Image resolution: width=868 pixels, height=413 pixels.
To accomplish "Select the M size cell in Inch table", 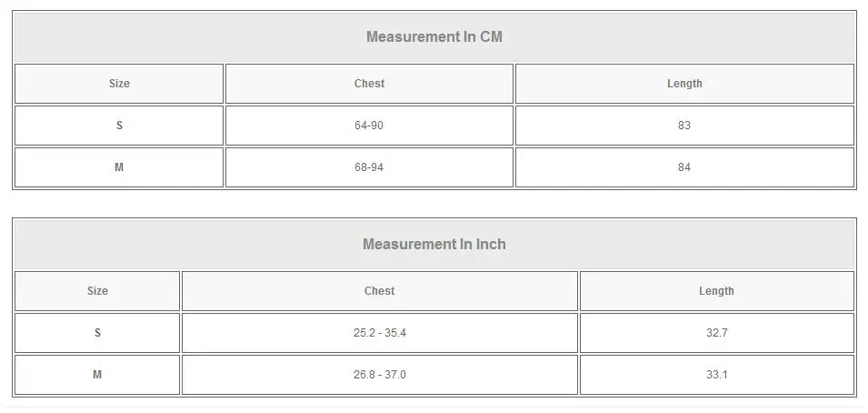I will pyautogui.click(x=97, y=375).
